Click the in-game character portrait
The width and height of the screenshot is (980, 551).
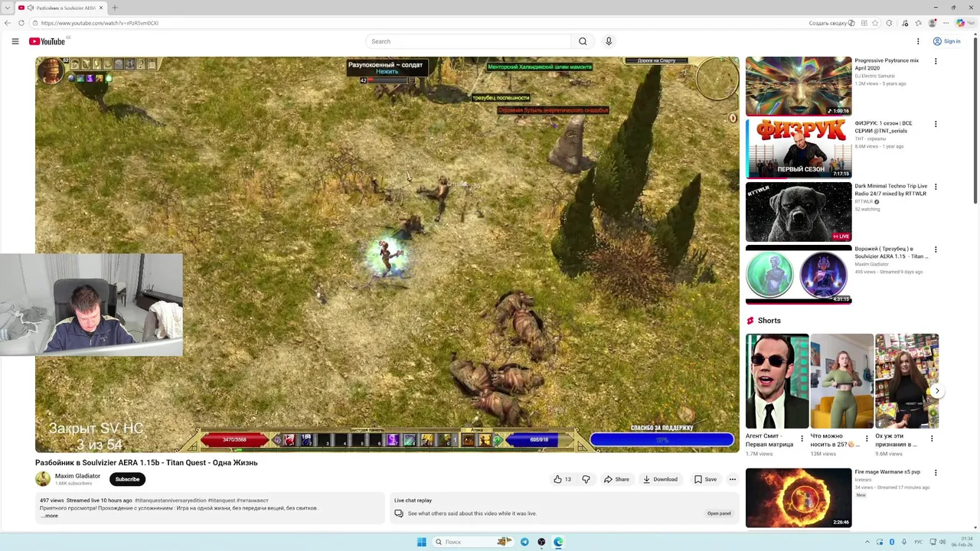coord(52,70)
